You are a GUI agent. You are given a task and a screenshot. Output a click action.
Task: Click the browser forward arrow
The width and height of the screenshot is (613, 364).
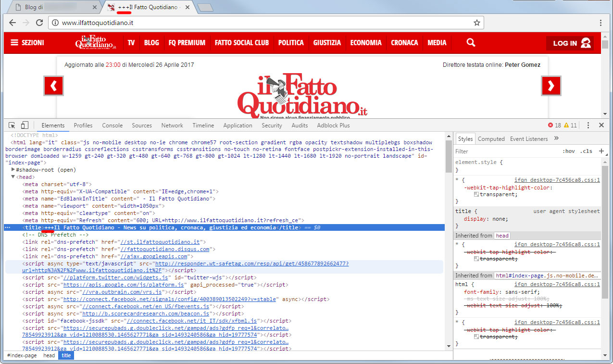[x=26, y=23]
